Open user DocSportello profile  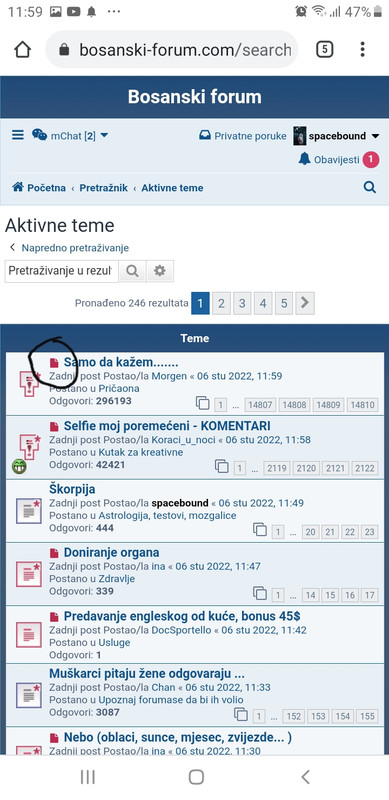181,630
